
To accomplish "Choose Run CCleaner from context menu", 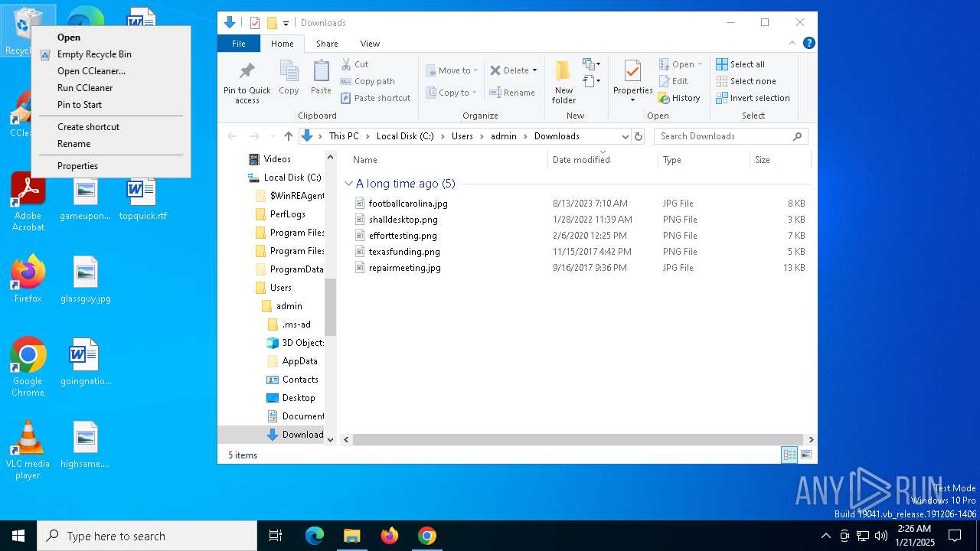I will point(110,88).
